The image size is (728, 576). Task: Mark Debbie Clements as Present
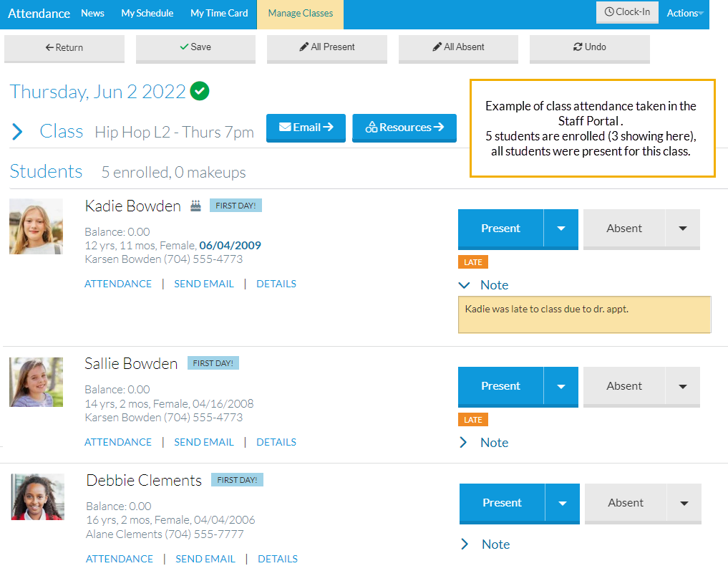[502, 503]
